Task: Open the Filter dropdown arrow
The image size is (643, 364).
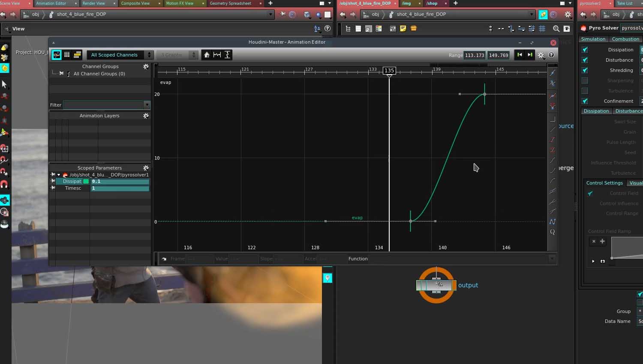Action: click(147, 105)
